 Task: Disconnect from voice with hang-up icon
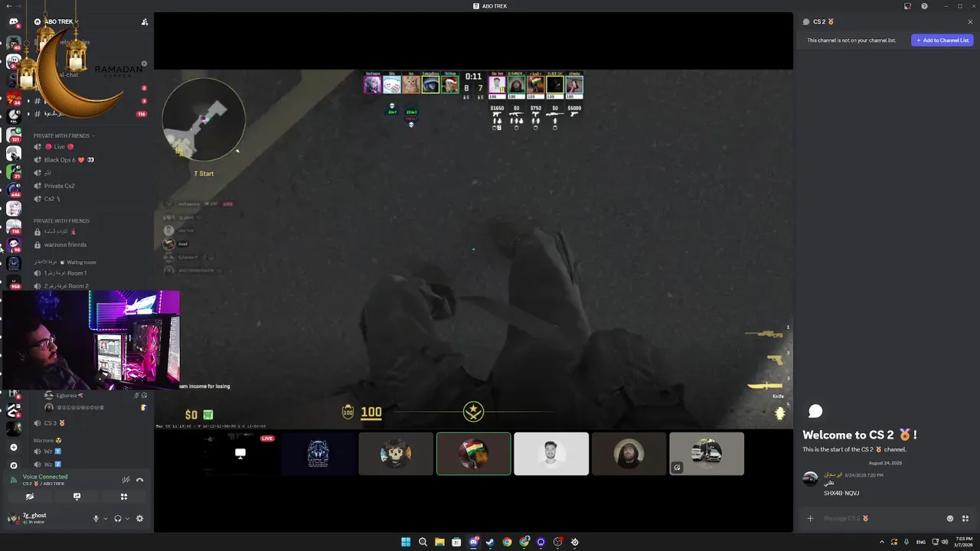(x=139, y=480)
